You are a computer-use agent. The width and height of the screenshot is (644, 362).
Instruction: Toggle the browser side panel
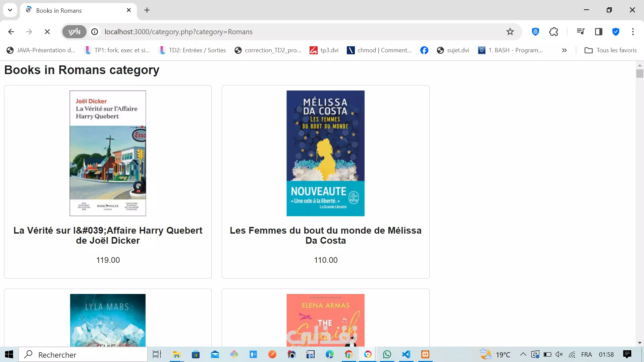pos(599,32)
